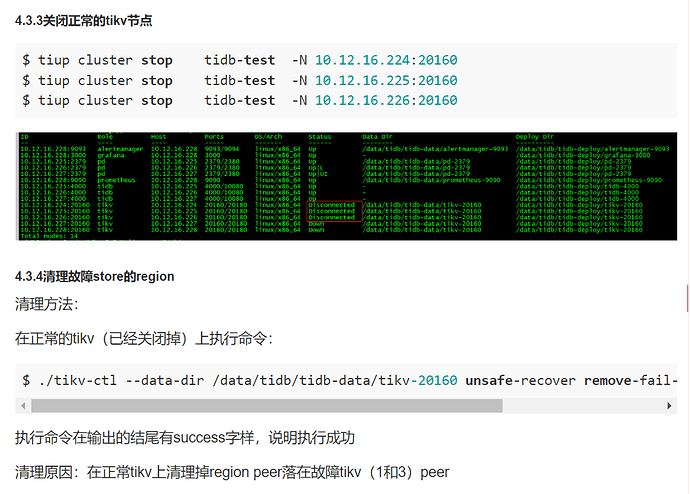690x494 pixels.
Task: Click the horizontal scrollbar right arrow
Action: coord(669,406)
